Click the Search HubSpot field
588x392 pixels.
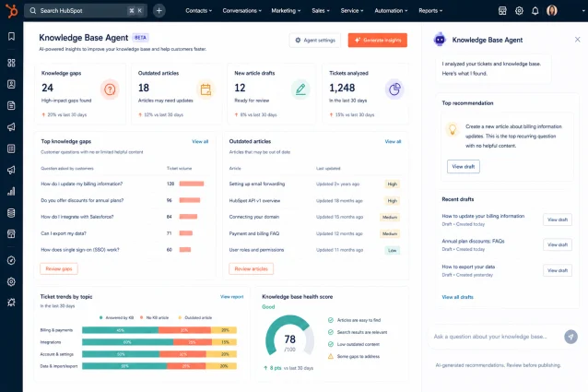click(86, 10)
